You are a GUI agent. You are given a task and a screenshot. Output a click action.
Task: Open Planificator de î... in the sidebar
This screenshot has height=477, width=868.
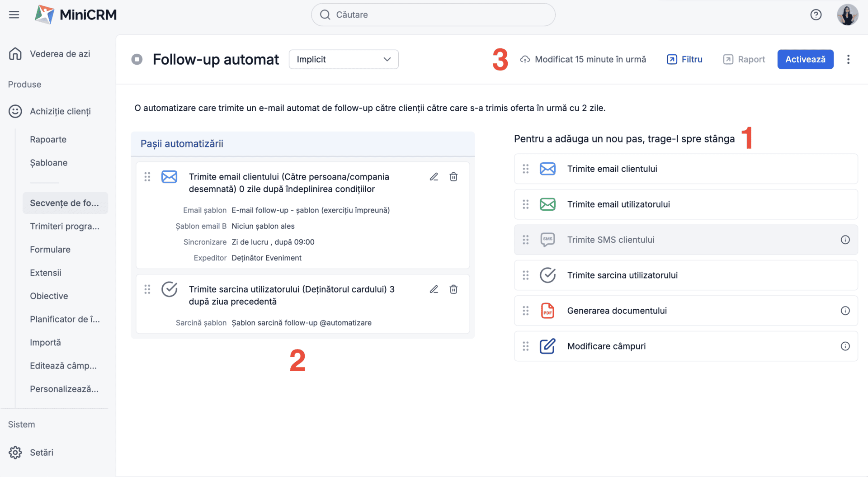[x=65, y=319]
